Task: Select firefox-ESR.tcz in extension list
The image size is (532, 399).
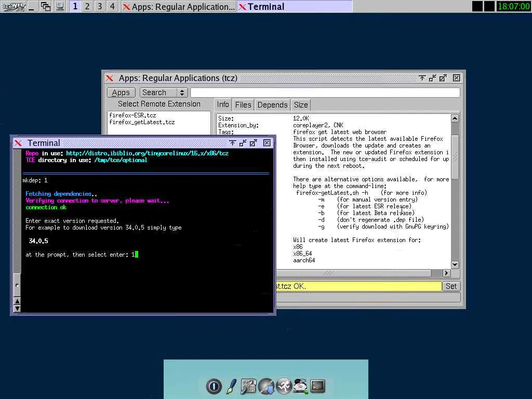Action: [x=132, y=115]
